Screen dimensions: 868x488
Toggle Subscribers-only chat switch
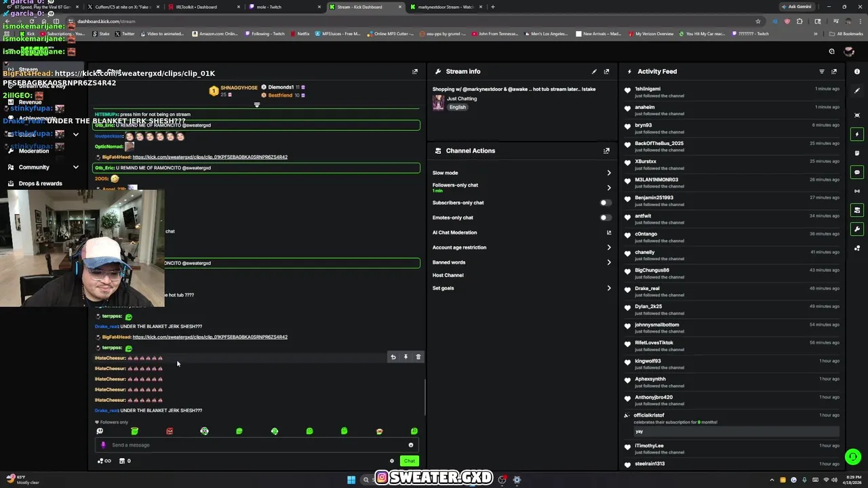point(606,203)
